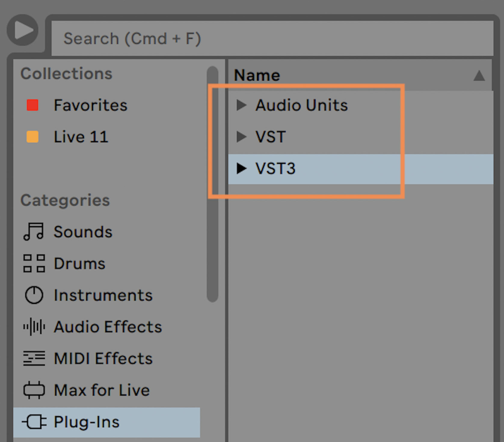
Task: Click the Favorites red color swatch
Action: (x=32, y=105)
